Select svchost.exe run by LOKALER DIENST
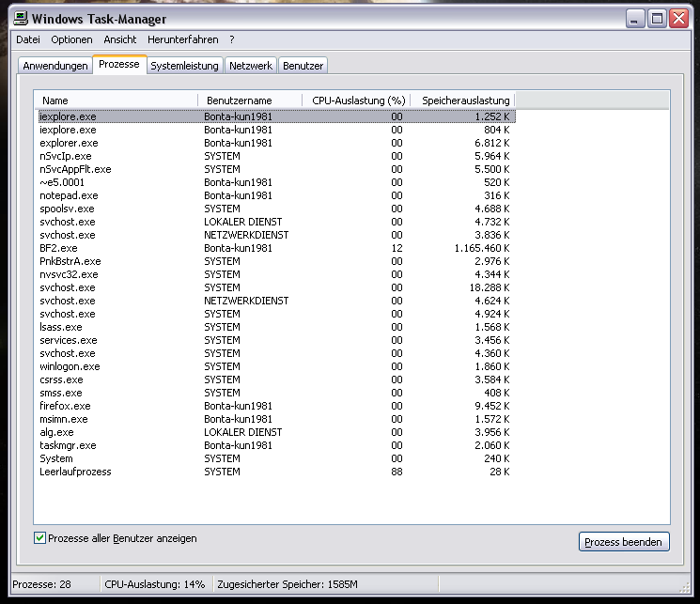The width and height of the screenshot is (700, 604). (x=277, y=222)
